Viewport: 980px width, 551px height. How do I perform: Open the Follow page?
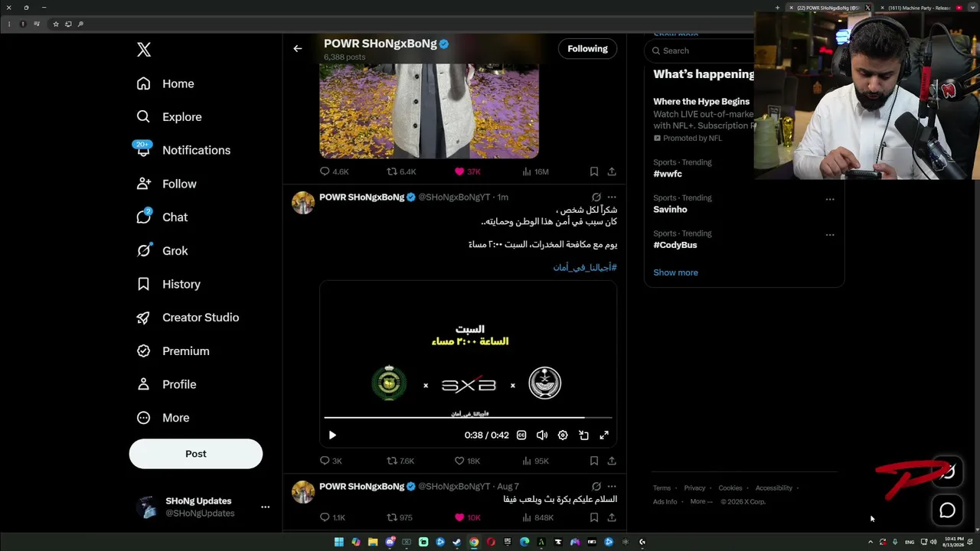[166, 184]
